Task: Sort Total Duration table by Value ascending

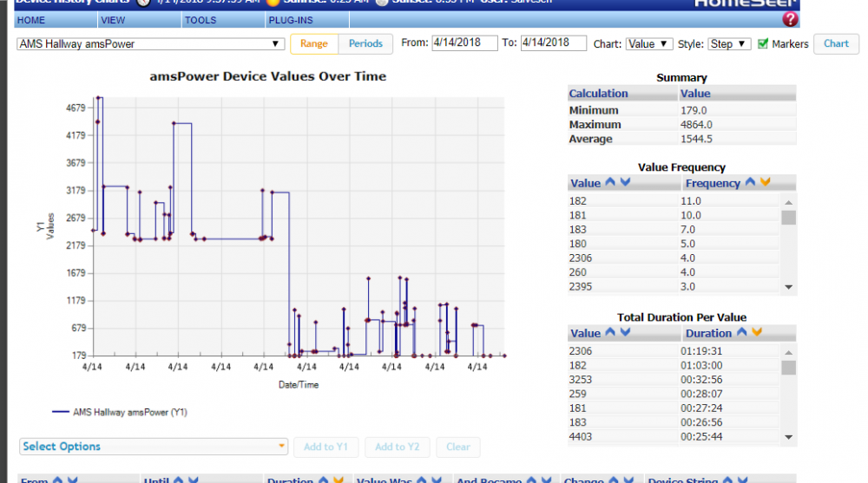Action: pyautogui.click(x=610, y=333)
